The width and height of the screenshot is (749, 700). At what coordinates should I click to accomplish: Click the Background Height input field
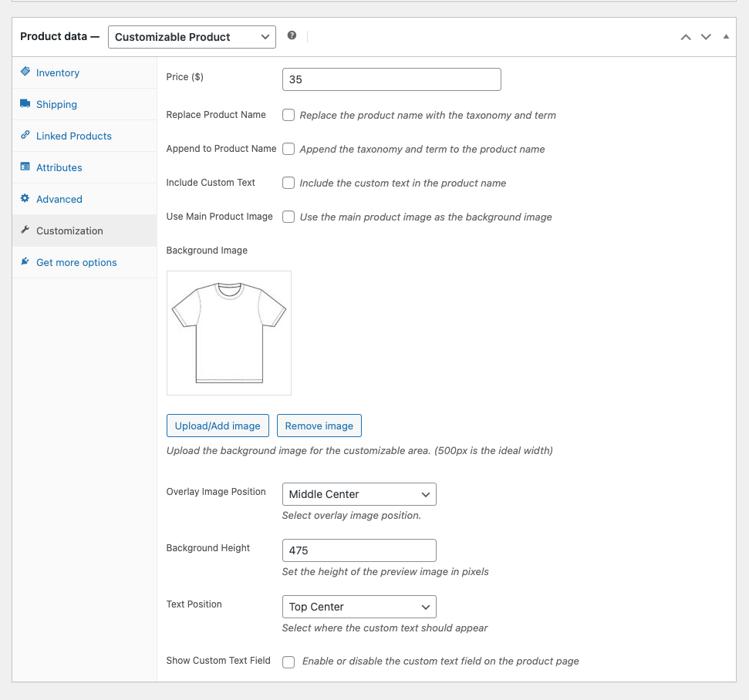tap(359, 550)
